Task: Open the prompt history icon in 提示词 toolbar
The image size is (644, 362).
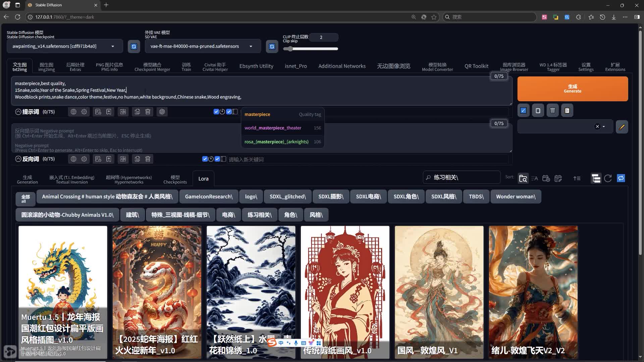Action: click(98, 112)
